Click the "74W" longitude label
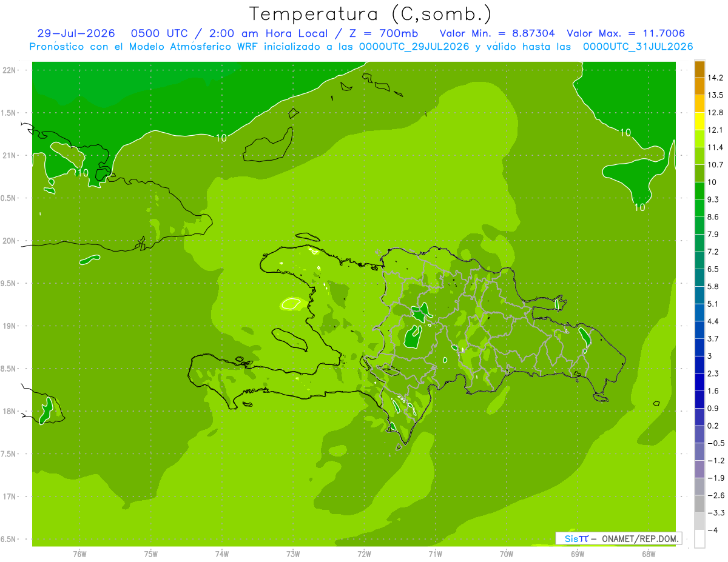728x562 pixels. pyautogui.click(x=222, y=554)
